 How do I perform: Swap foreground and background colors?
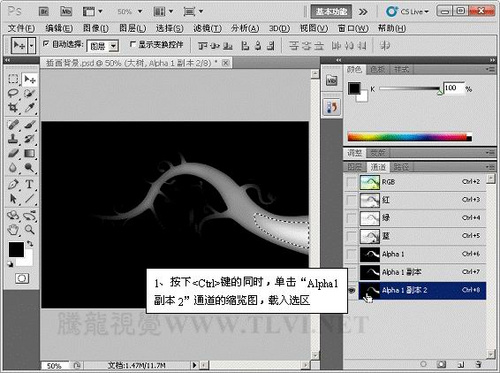click(x=30, y=244)
